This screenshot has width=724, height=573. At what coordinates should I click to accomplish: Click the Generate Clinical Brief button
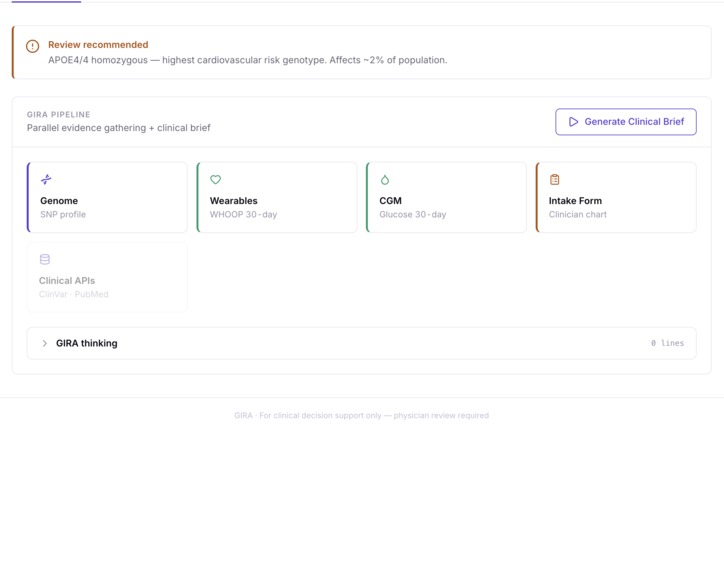(626, 122)
